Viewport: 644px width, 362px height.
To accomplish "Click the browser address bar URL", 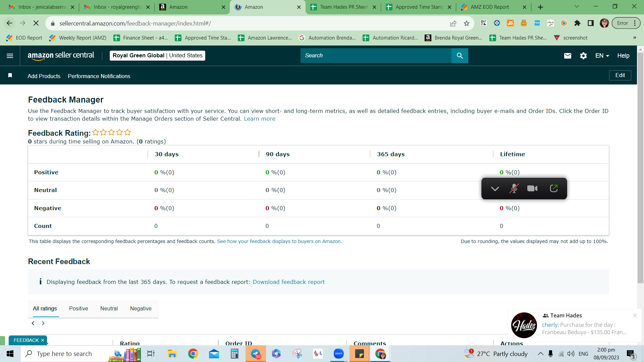I will coord(135,23).
